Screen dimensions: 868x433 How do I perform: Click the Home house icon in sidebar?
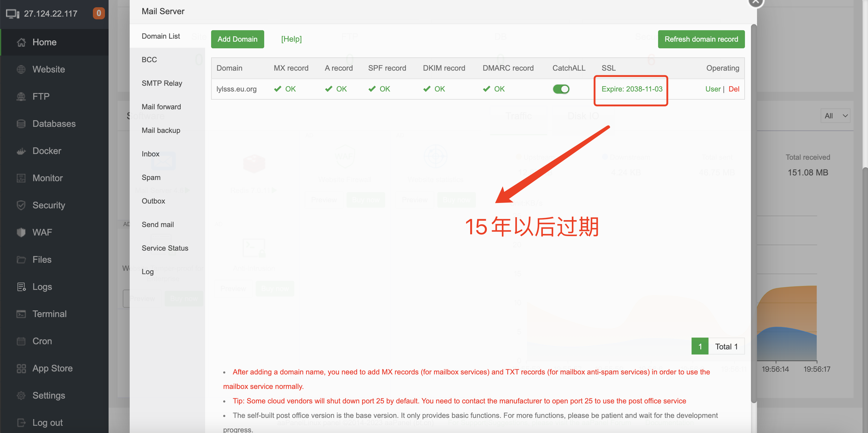pos(21,42)
